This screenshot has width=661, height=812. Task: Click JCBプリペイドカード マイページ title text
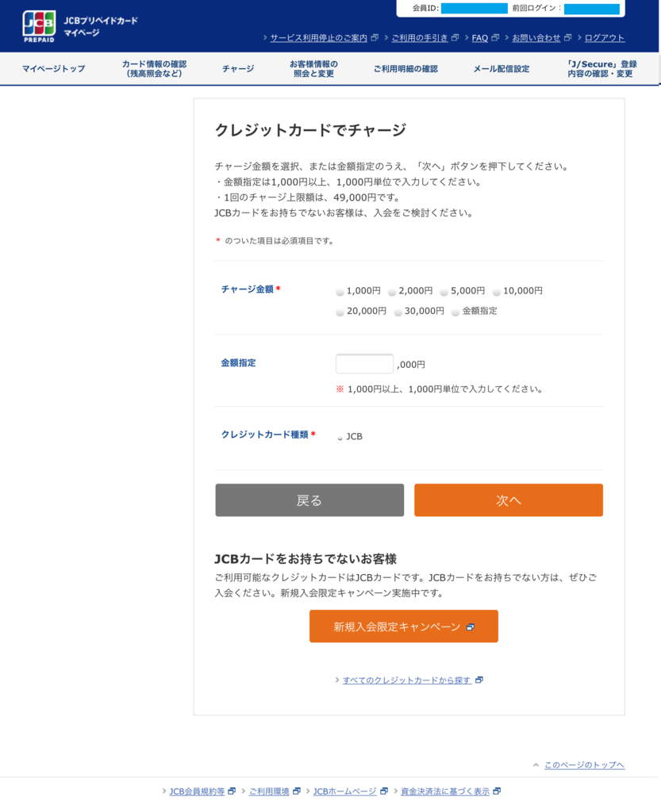(101, 26)
